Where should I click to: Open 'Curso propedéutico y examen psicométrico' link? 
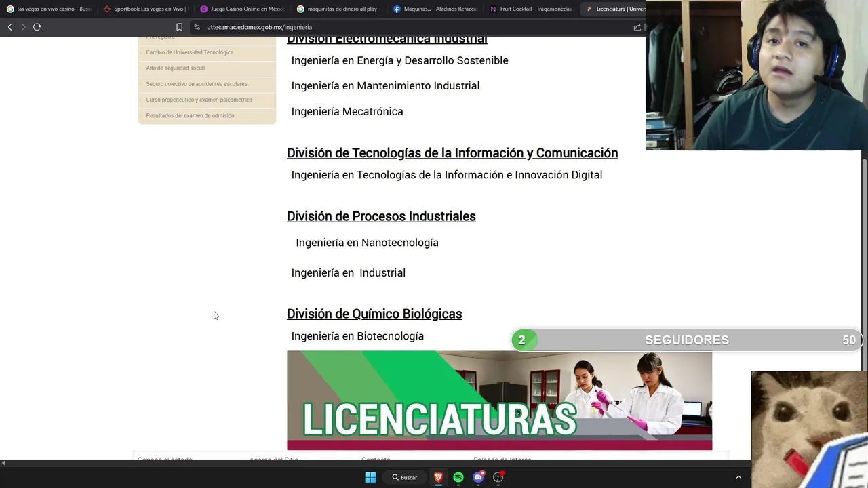click(199, 100)
